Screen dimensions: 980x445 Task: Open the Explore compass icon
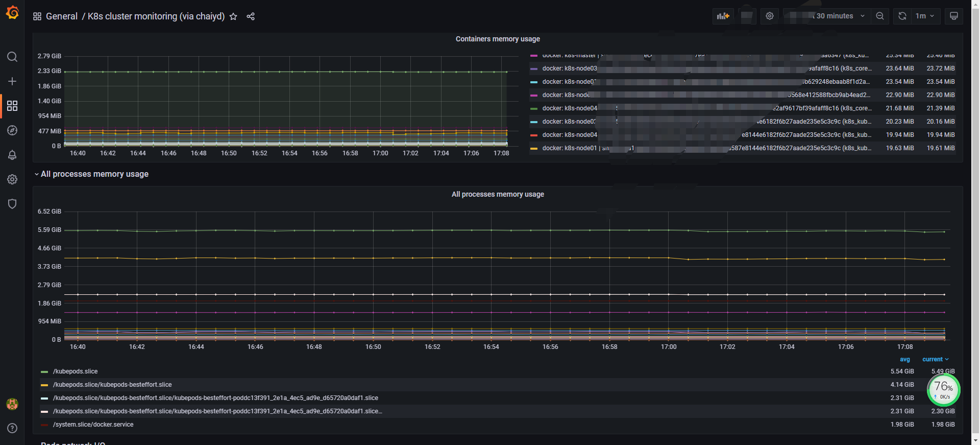[12, 130]
